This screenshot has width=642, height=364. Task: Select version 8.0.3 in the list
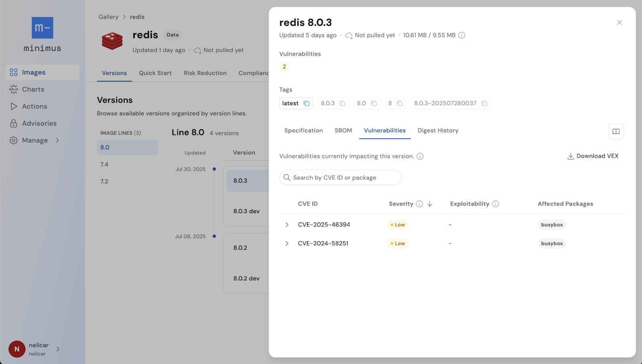[x=248, y=181]
